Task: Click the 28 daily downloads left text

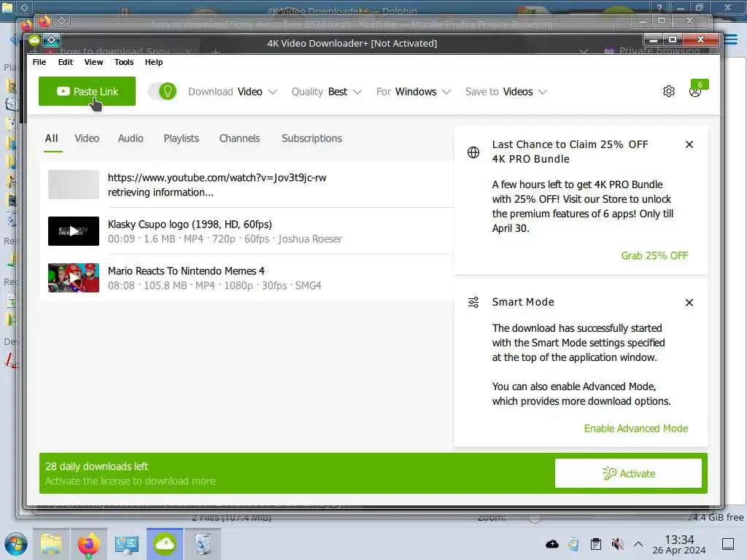Action: click(x=97, y=467)
